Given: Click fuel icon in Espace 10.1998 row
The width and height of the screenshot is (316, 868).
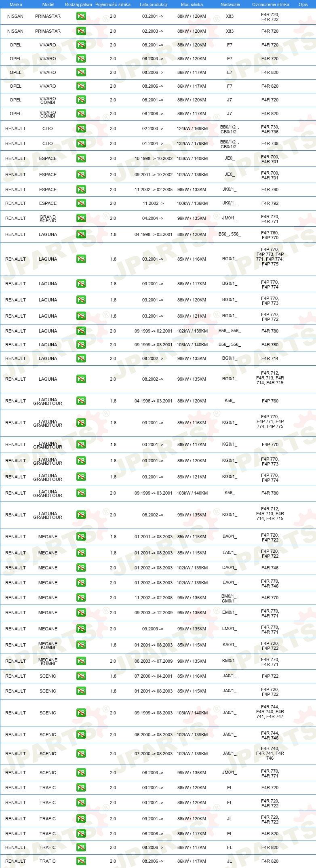Looking at the screenshot, I should click(81, 158).
